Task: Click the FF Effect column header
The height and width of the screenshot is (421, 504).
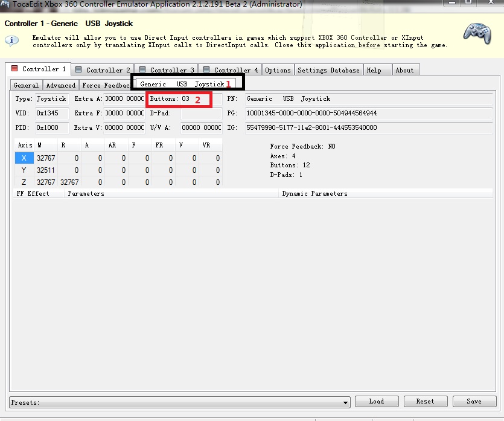Action: tap(39, 194)
